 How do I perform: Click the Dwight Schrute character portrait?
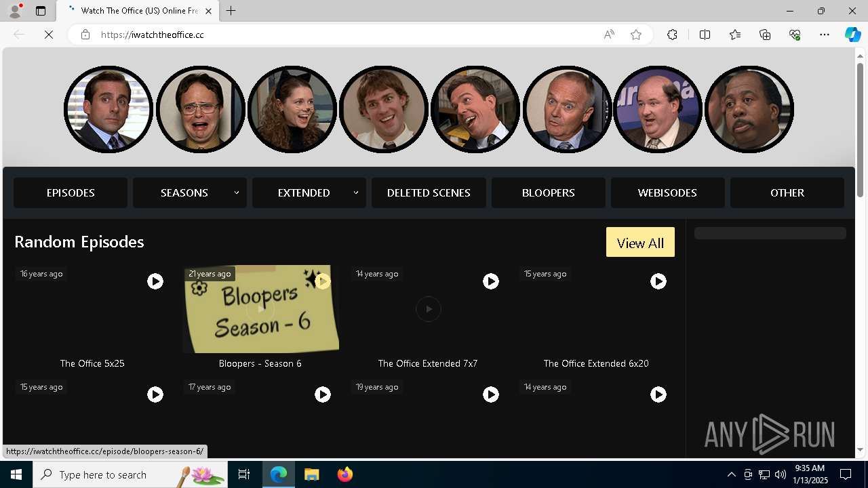pyautogui.click(x=201, y=109)
